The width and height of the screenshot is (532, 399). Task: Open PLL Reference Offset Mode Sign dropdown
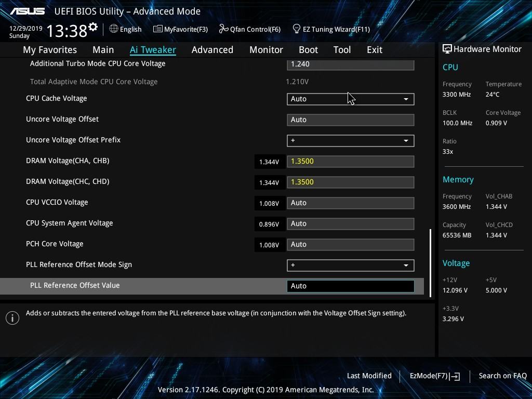351,265
